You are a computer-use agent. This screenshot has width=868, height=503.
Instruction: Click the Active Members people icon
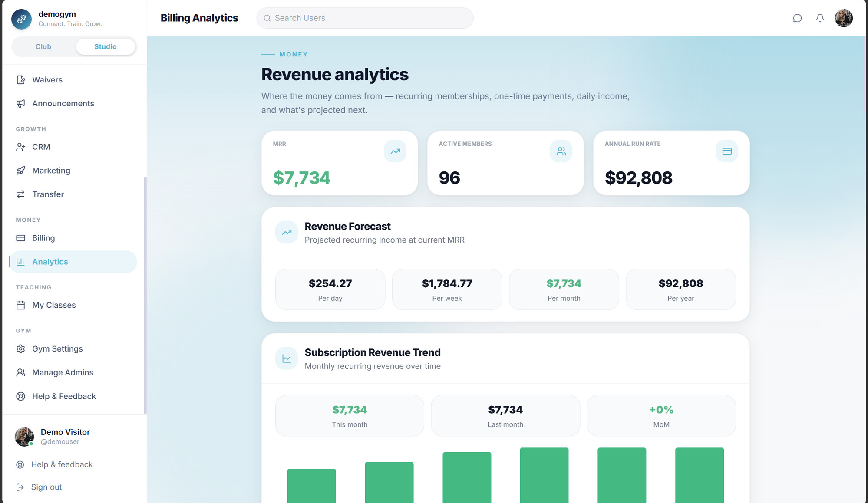[561, 151]
